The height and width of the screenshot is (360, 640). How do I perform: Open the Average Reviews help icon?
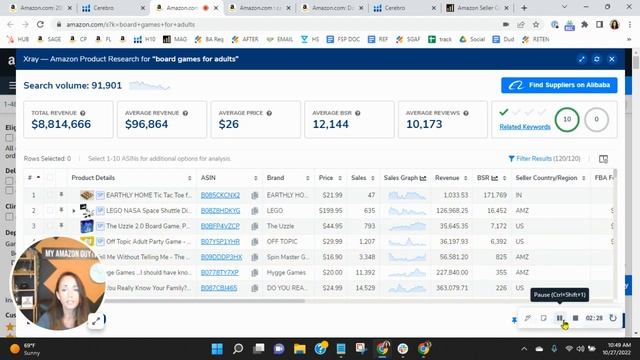pos(466,113)
